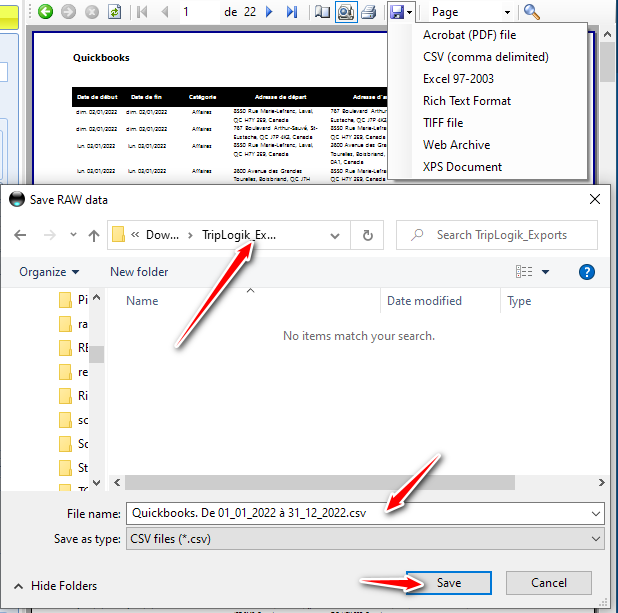Close the Save RAW data dialog
Image resolution: width=618 pixels, height=613 pixels.
tap(595, 199)
